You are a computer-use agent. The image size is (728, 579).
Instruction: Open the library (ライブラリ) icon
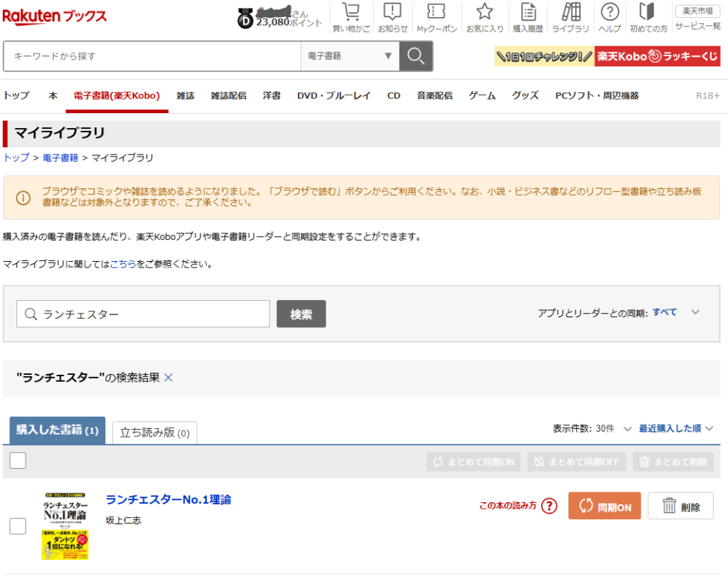coord(571,18)
